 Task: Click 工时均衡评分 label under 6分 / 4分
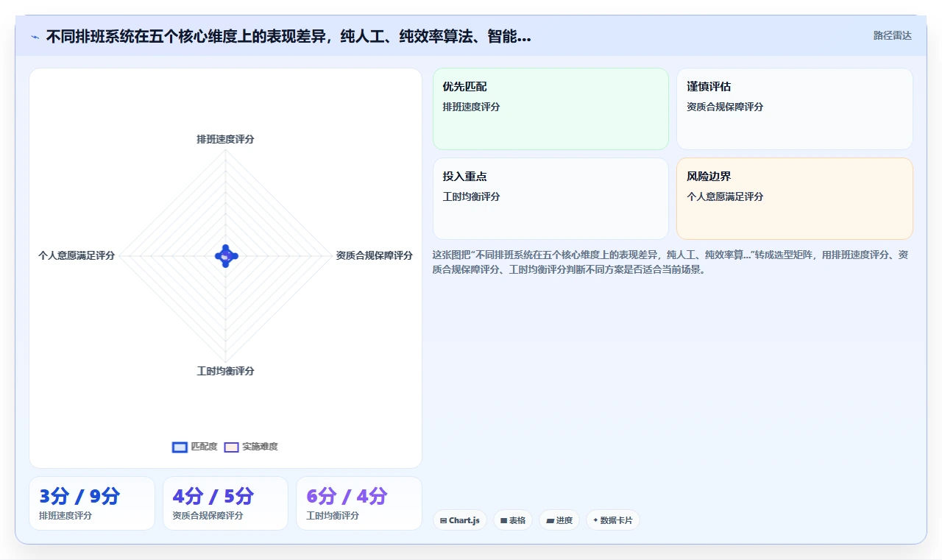point(333,516)
